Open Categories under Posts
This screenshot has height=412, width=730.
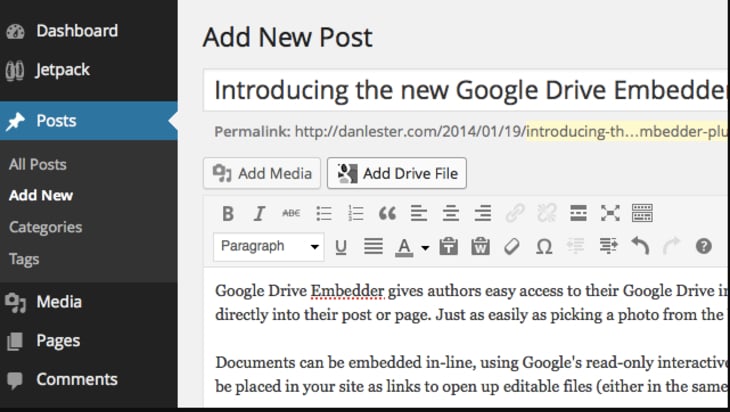46,227
